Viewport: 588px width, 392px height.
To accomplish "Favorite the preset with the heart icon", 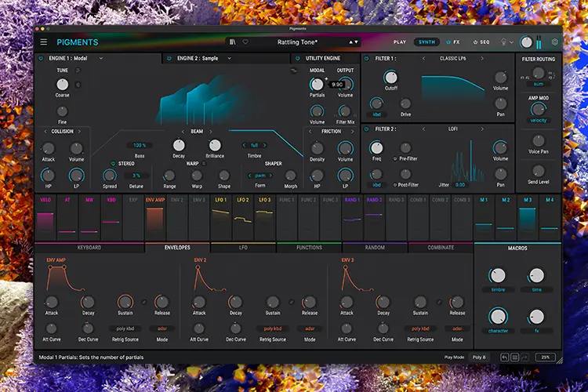I will [x=245, y=42].
